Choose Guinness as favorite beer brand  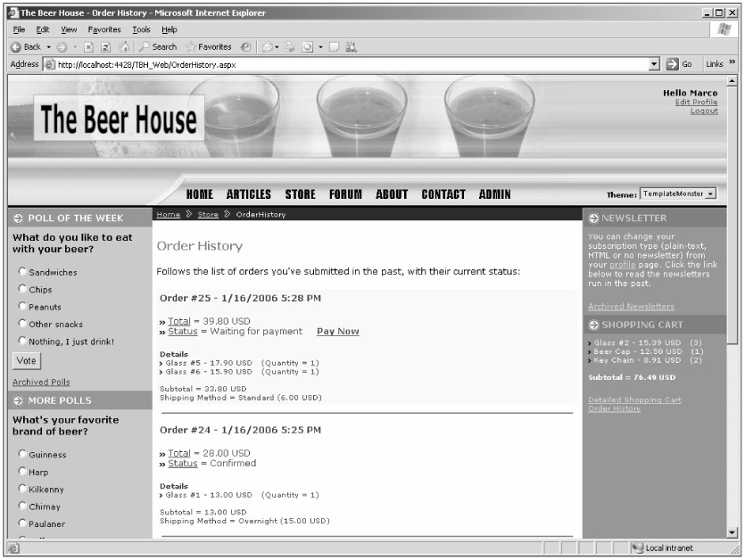[x=22, y=454]
